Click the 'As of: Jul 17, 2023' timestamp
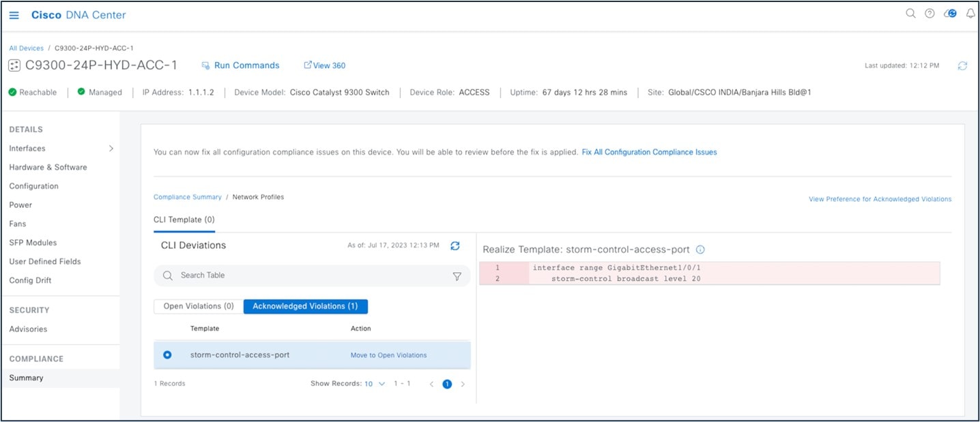 point(393,245)
